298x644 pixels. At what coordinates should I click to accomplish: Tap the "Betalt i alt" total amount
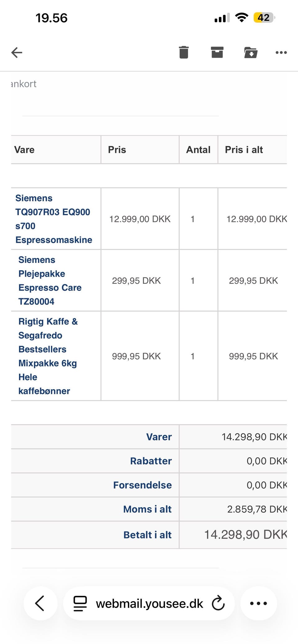pos(245,535)
